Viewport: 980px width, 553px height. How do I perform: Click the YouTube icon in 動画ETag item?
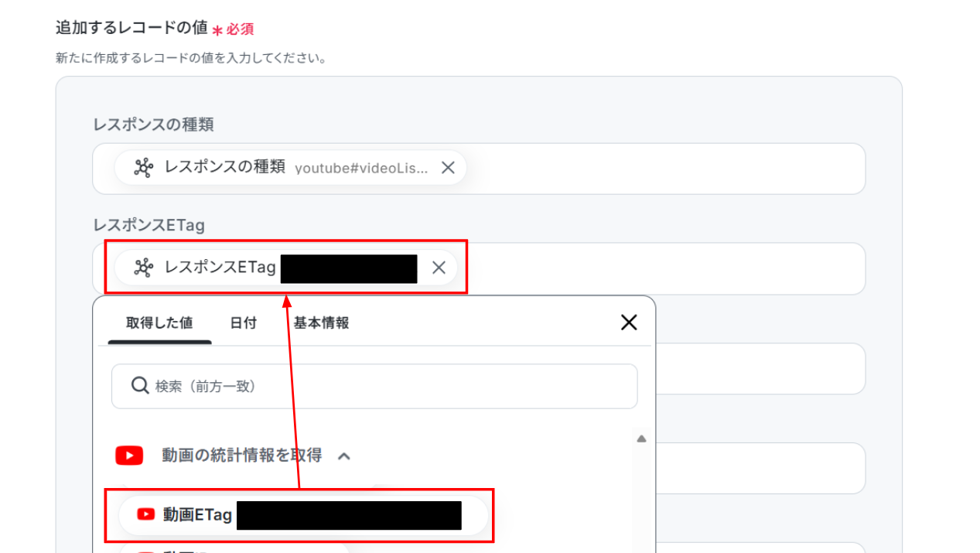(x=145, y=514)
